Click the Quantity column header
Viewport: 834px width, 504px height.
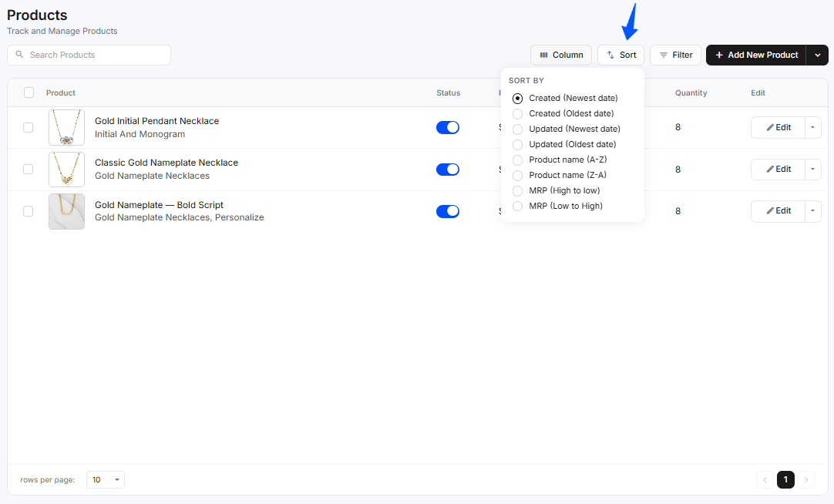(x=691, y=93)
